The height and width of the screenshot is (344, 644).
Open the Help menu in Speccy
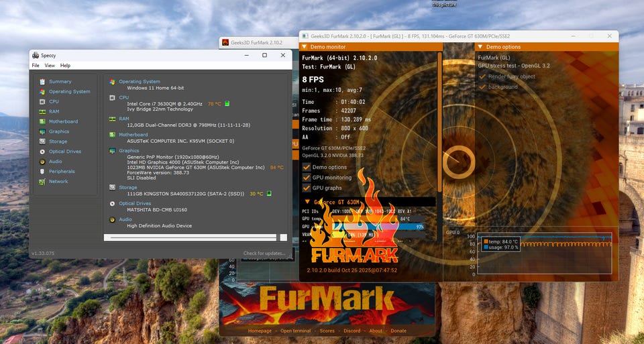[65, 65]
